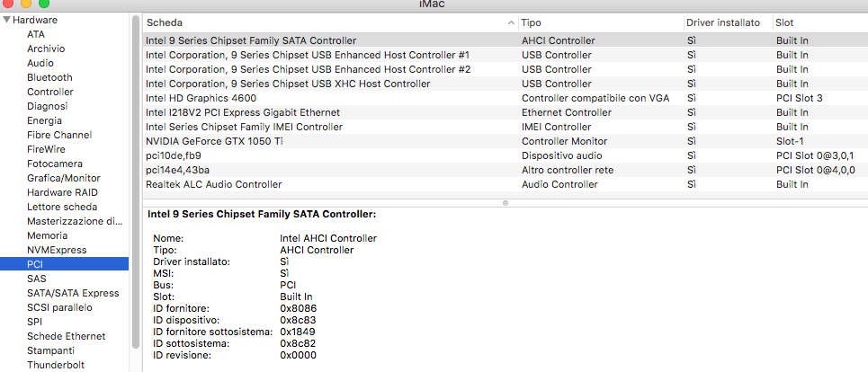Open Fibre Channel in the sidebar

(x=59, y=135)
